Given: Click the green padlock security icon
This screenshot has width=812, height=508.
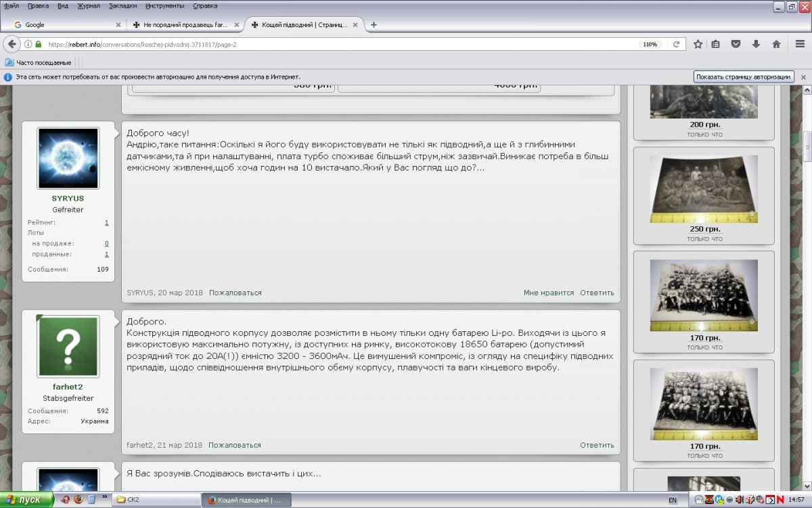Looking at the screenshot, I should (39, 44).
